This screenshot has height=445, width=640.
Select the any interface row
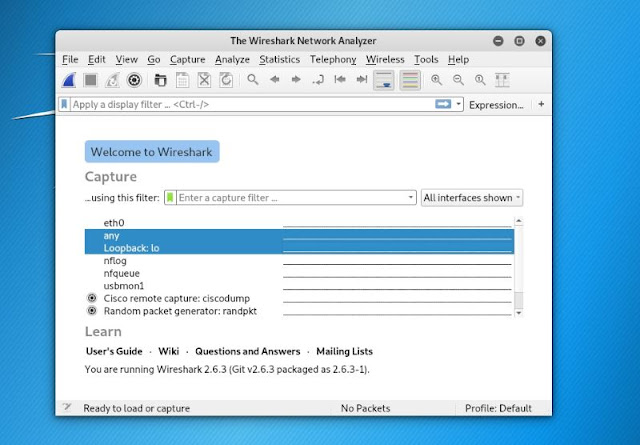(x=299, y=236)
